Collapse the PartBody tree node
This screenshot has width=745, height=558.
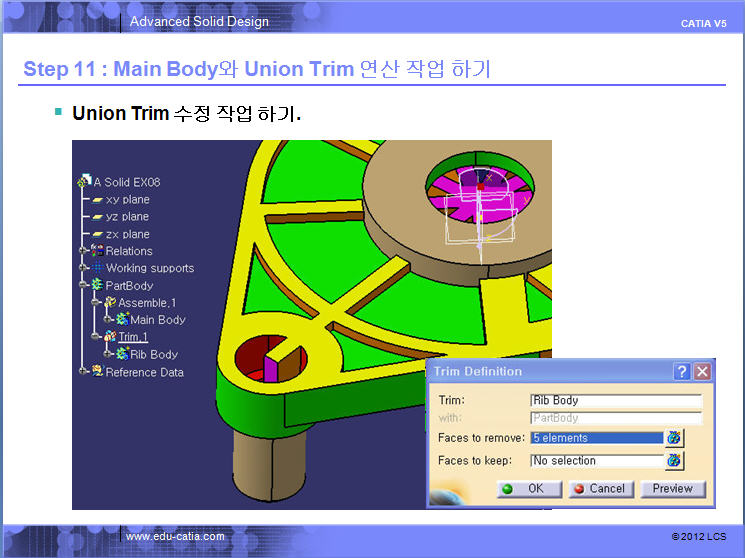[x=84, y=286]
